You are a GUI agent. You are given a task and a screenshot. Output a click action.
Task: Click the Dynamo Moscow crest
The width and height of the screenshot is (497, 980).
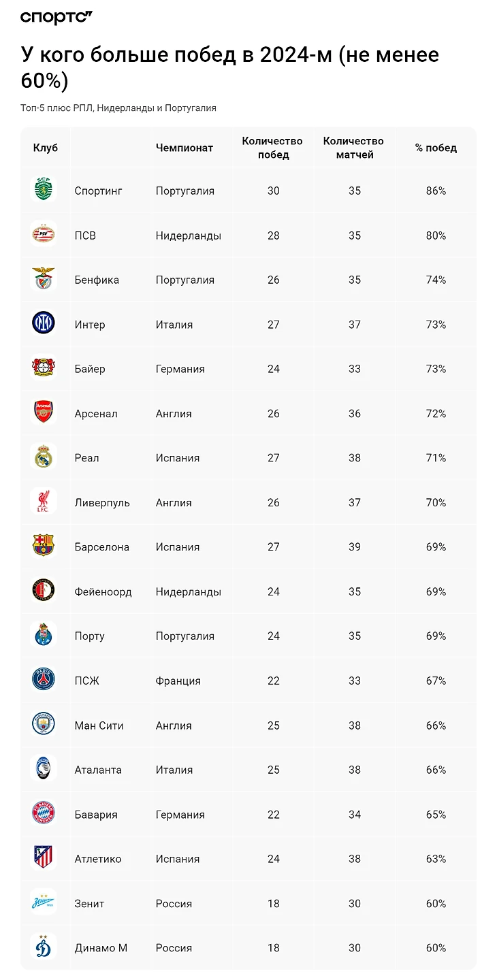(x=44, y=947)
